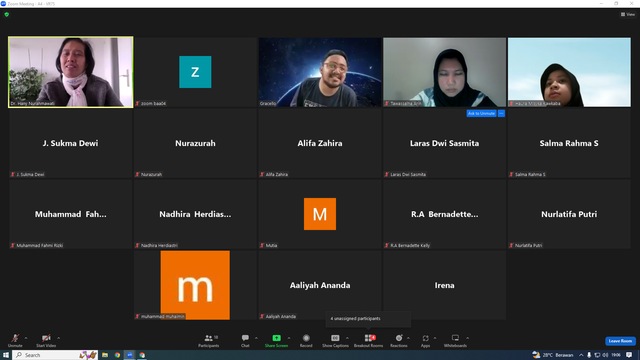Unmute microphone in the Zoom toolbar
640x360 pixels.
pyautogui.click(x=15, y=340)
